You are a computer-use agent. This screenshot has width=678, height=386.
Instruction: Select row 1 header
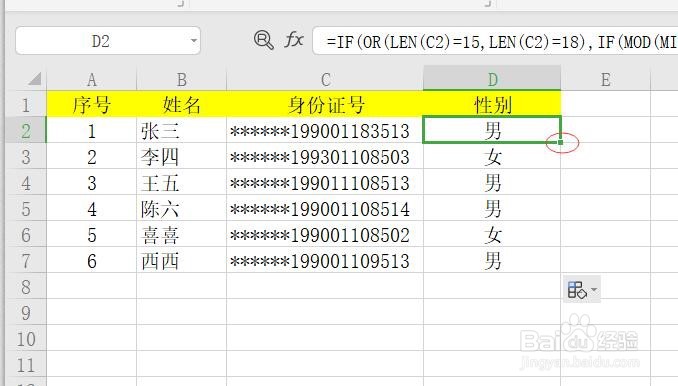[26, 104]
